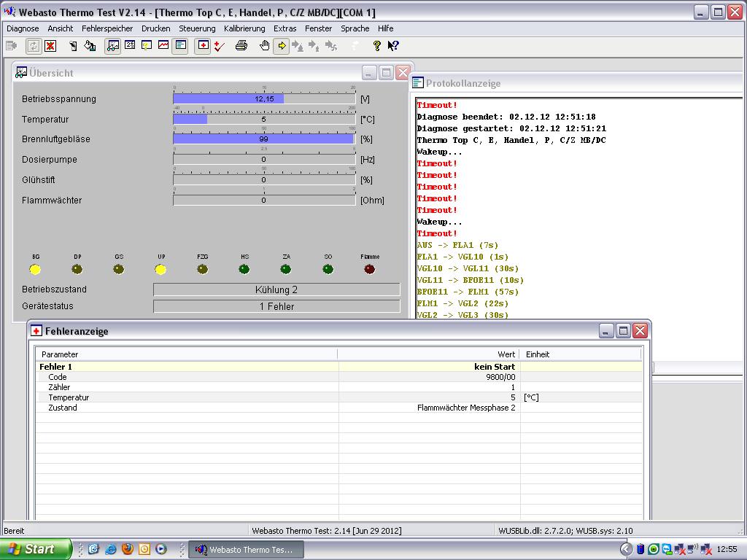Image resolution: width=747 pixels, height=560 pixels.
Task: Toggle the Übersicht overview window icon
Action: pos(113,46)
